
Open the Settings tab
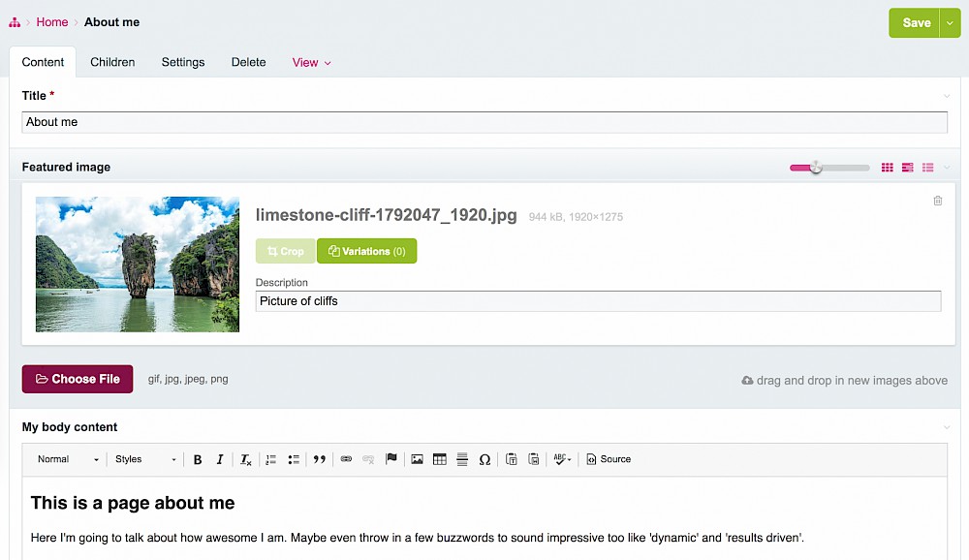[183, 62]
